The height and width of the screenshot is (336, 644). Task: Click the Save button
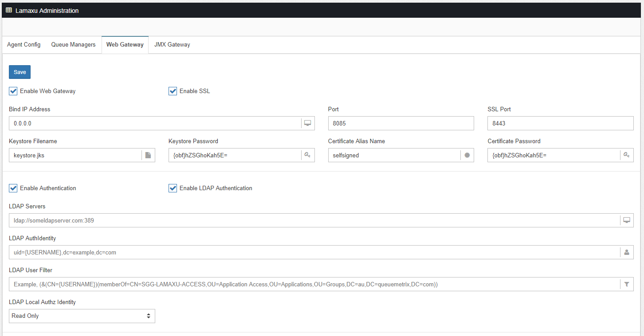(20, 72)
